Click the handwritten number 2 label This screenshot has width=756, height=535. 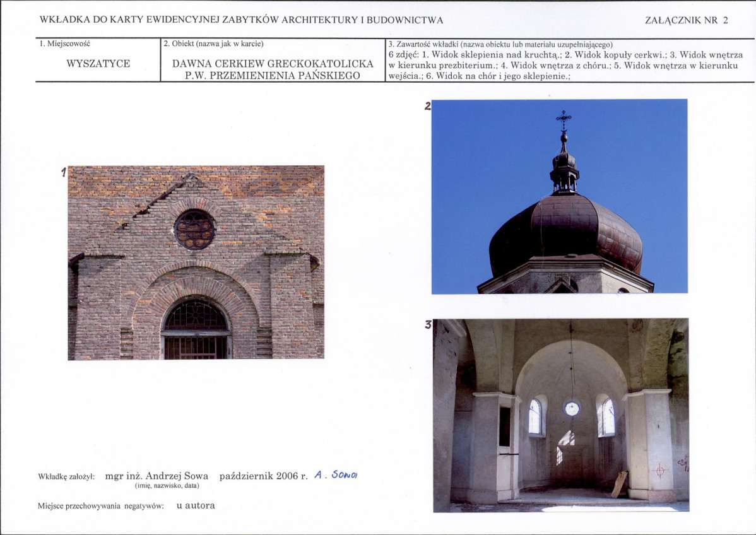click(427, 106)
